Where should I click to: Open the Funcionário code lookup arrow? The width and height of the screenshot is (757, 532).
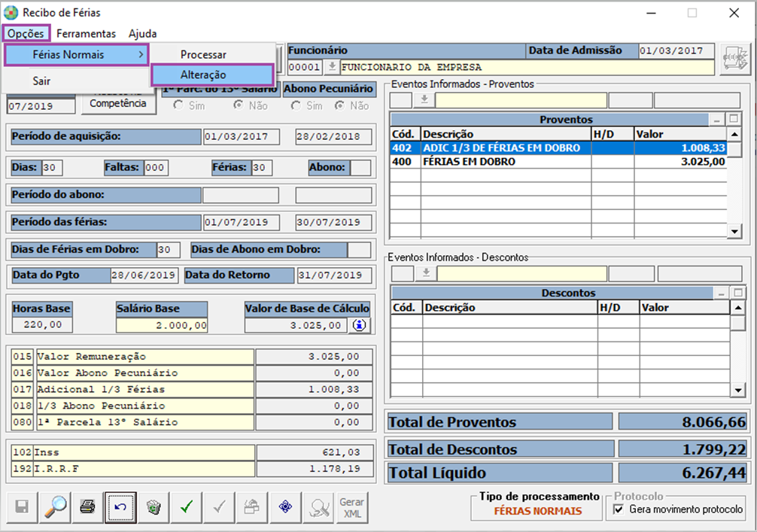click(x=332, y=67)
